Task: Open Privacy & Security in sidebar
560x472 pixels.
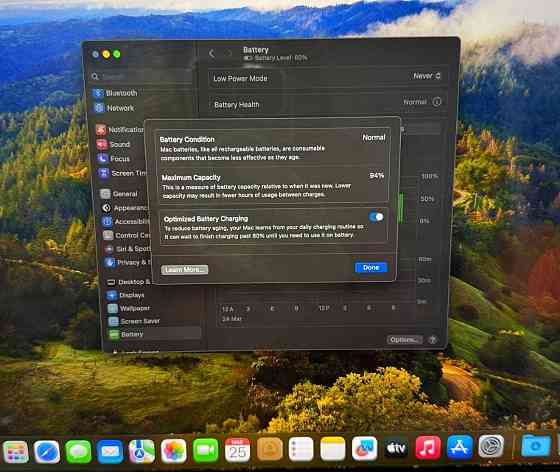Action: click(128, 262)
